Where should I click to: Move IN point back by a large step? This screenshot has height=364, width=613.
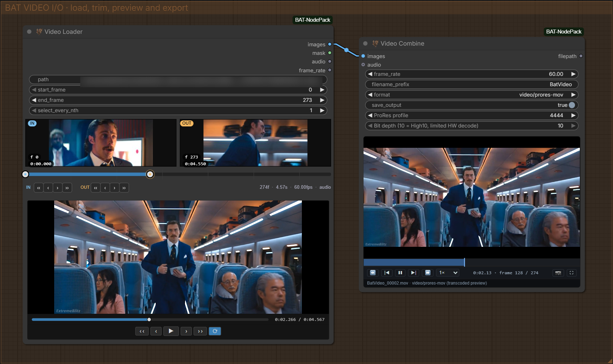click(x=38, y=188)
